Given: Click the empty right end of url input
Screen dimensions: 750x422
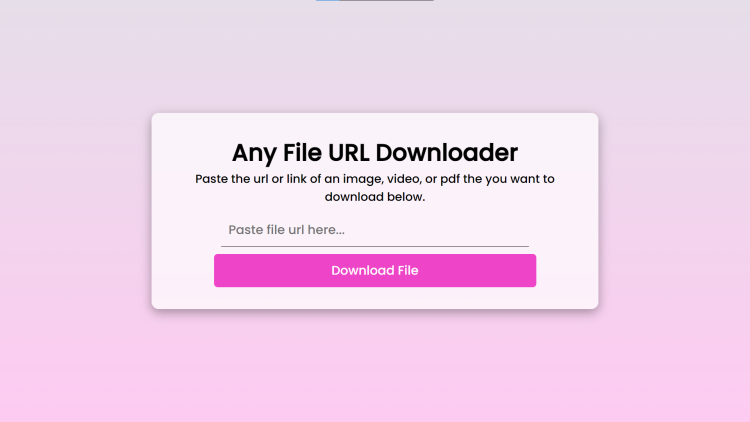Looking at the screenshot, I should point(478,230).
